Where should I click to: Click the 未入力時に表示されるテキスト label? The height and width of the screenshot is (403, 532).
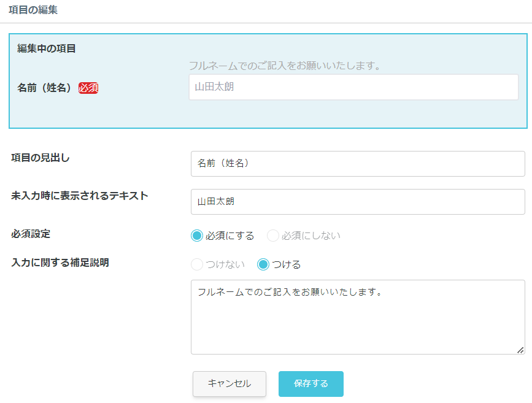click(80, 196)
